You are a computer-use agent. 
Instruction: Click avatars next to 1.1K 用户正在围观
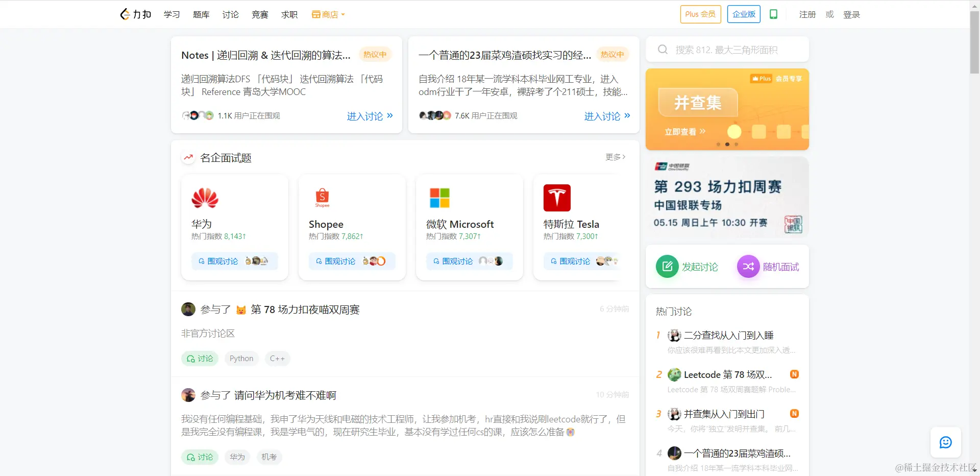[x=198, y=115]
